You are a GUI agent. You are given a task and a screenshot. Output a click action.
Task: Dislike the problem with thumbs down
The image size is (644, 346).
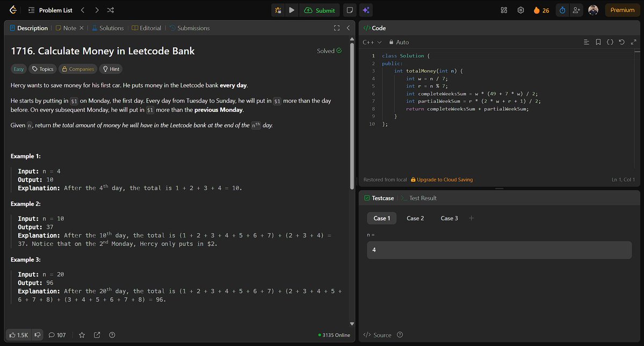(x=38, y=335)
